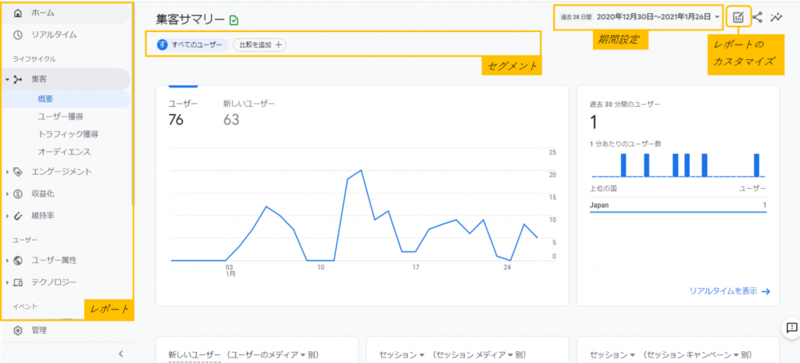Click the リアルタイムを表示 link

[723, 292]
